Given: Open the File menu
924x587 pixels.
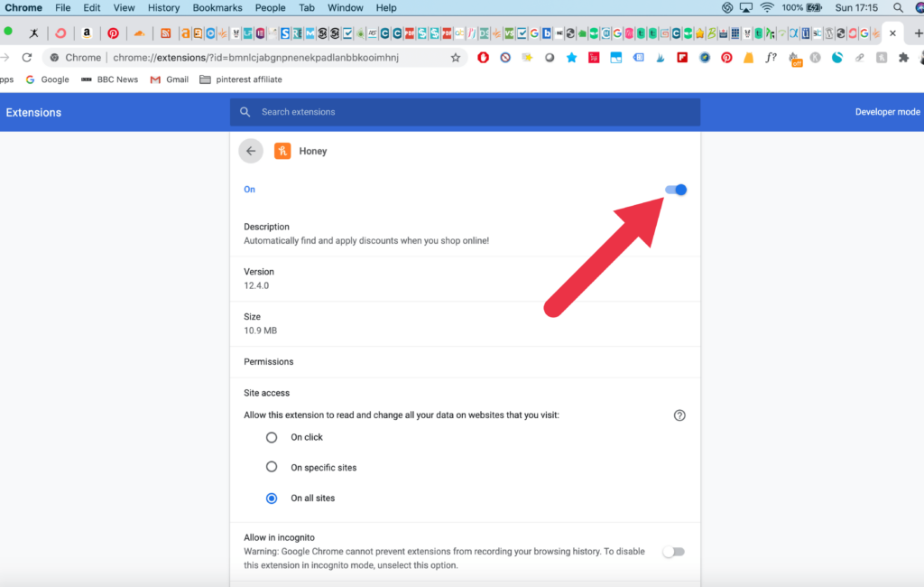Looking at the screenshot, I should click(x=62, y=7).
